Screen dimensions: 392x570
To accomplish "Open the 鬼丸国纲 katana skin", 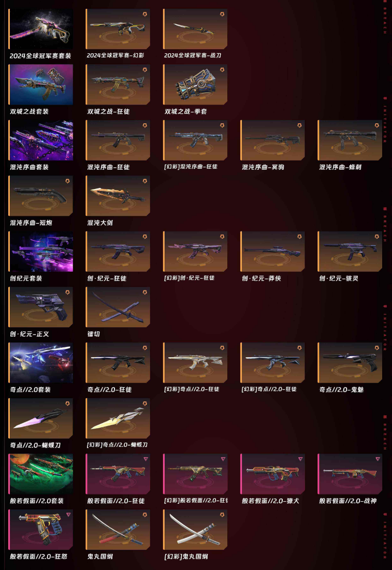I will (118, 530).
